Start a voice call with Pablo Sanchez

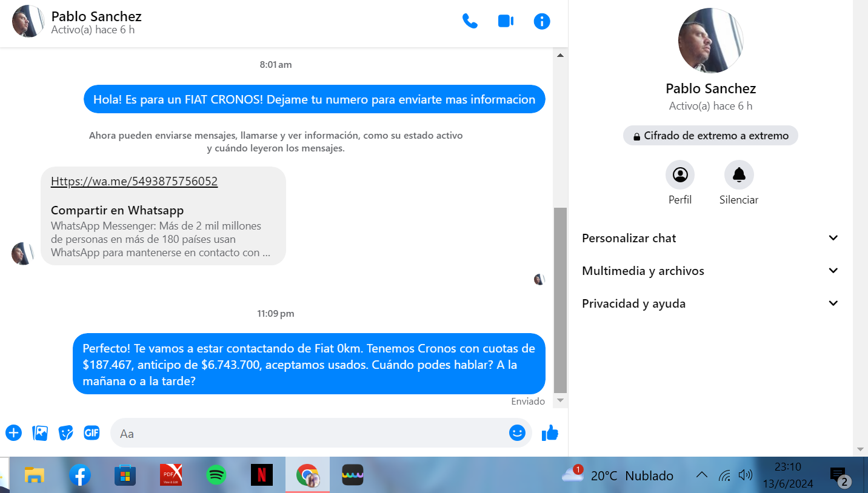click(x=470, y=21)
